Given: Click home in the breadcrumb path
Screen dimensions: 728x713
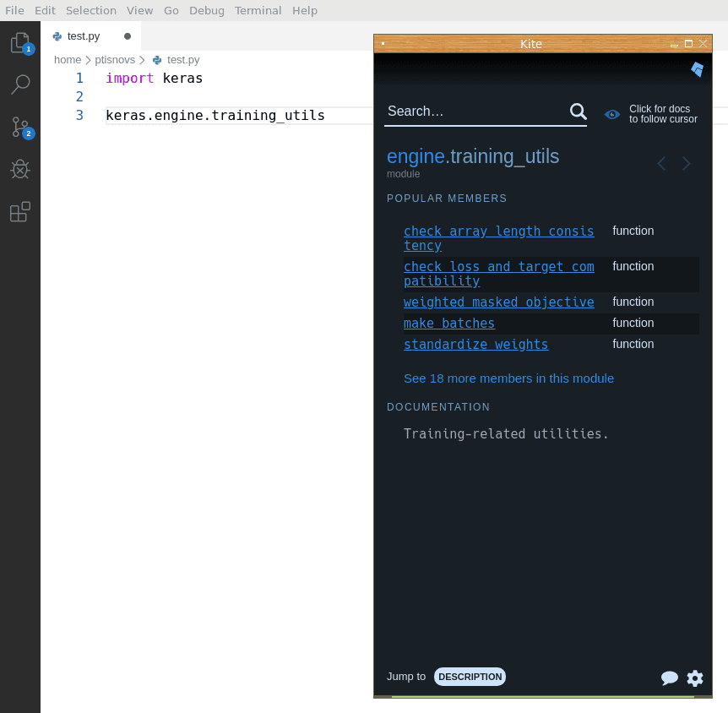Looking at the screenshot, I should 68,60.
